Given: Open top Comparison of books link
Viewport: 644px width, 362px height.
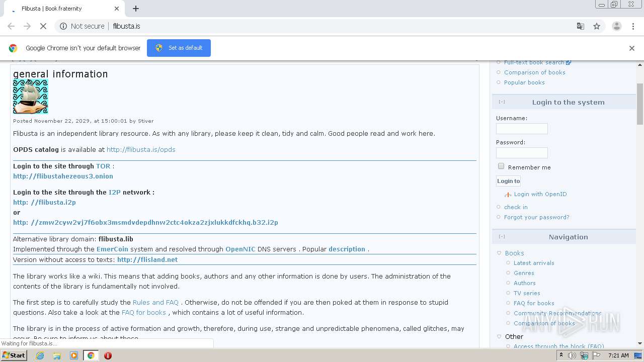Looking at the screenshot, I should [x=535, y=72].
